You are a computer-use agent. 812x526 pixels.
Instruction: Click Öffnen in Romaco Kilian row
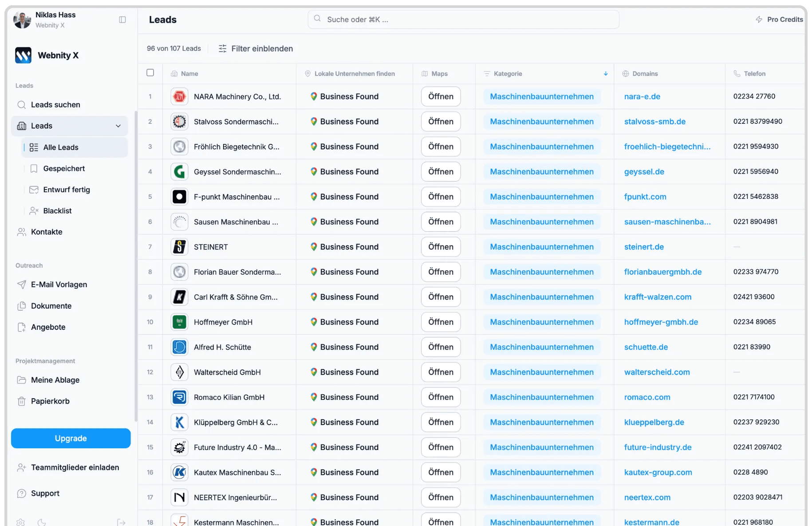(x=441, y=397)
